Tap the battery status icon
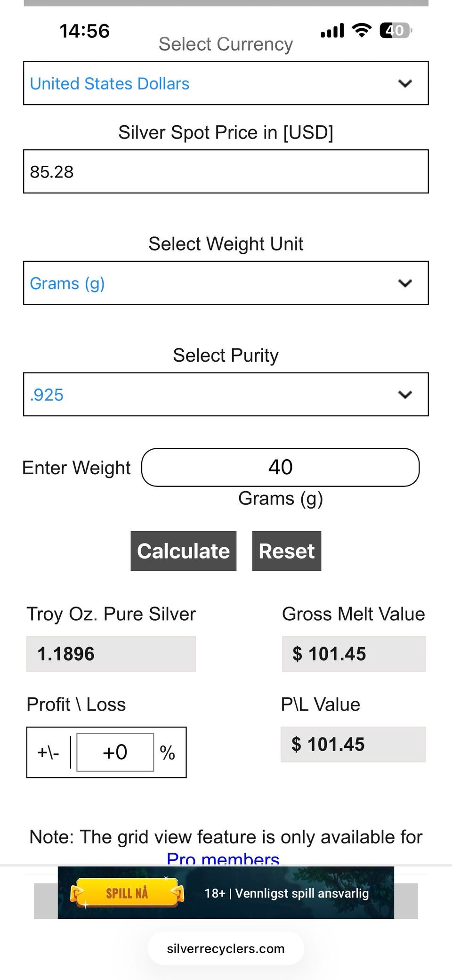 point(395,31)
